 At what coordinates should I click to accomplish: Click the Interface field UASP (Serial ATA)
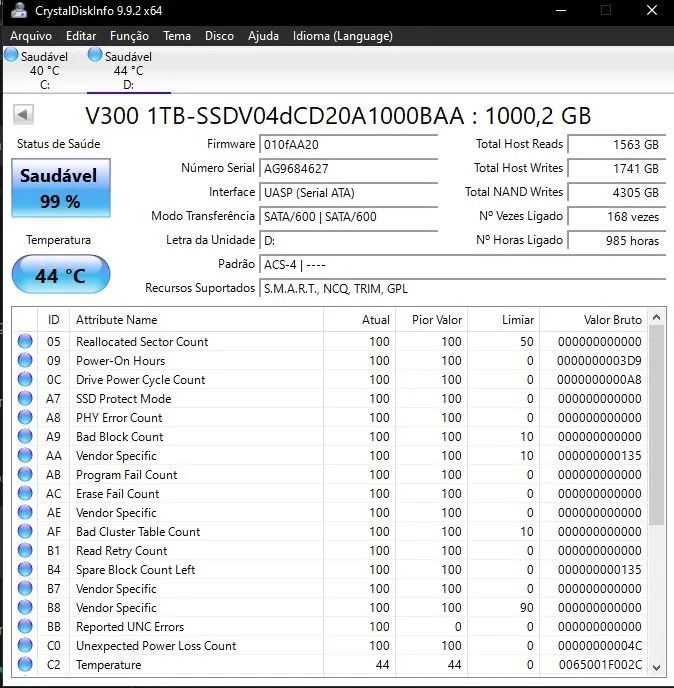point(348,193)
